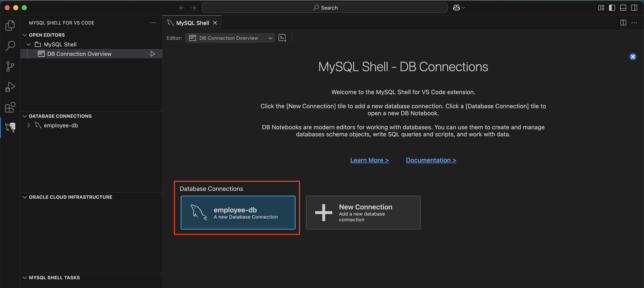Screen dimensions: 644x288
Task: Open the Run and Debug view
Action: click(x=10, y=87)
